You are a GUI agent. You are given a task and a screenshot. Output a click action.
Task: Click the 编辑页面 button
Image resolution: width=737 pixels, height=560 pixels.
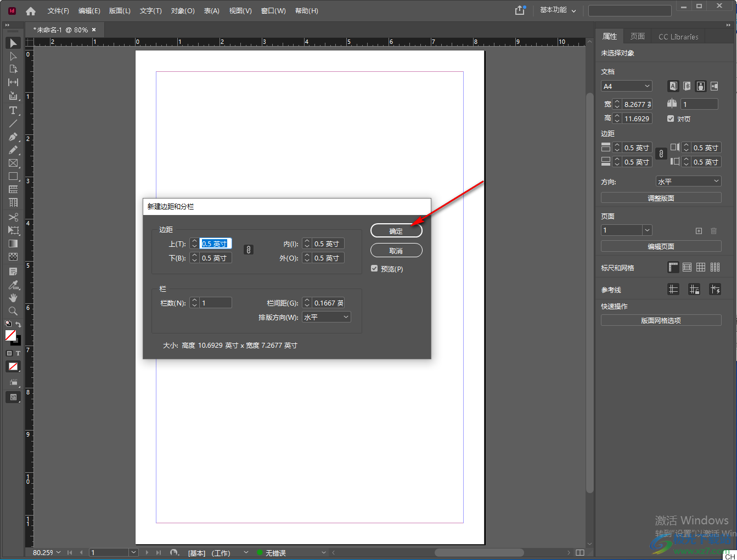click(x=661, y=246)
